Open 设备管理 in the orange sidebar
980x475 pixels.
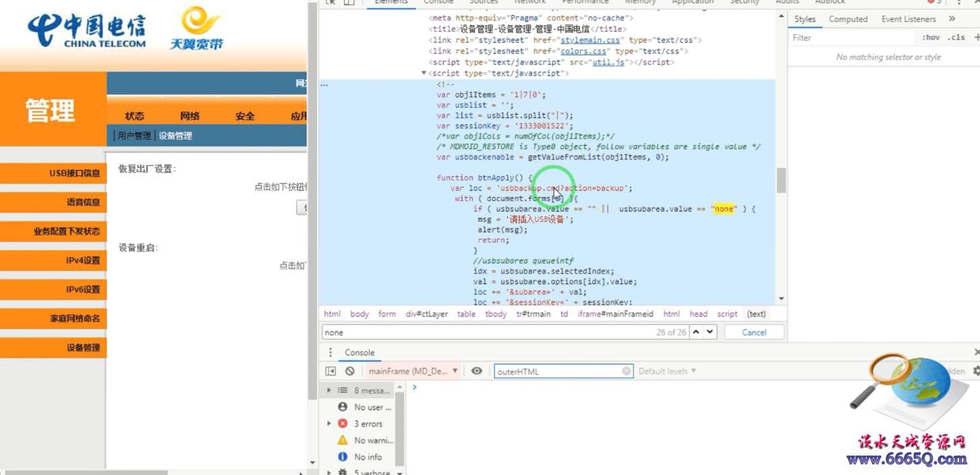point(53,348)
